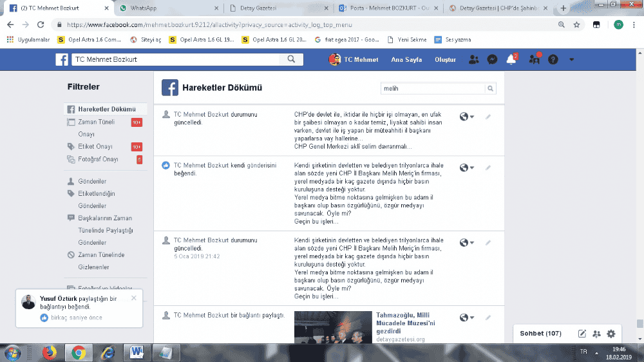Edit pencil for 'bir bağlantı paylaştı' row
The height and width of the screenshot is (362, 644).
pyautogui.click(x=488, y=317)
